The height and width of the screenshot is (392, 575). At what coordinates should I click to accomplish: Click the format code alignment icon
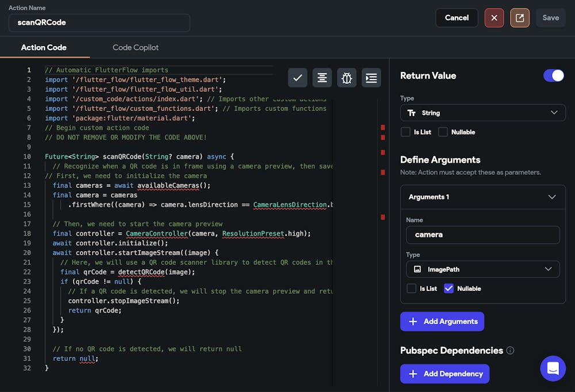322,78
